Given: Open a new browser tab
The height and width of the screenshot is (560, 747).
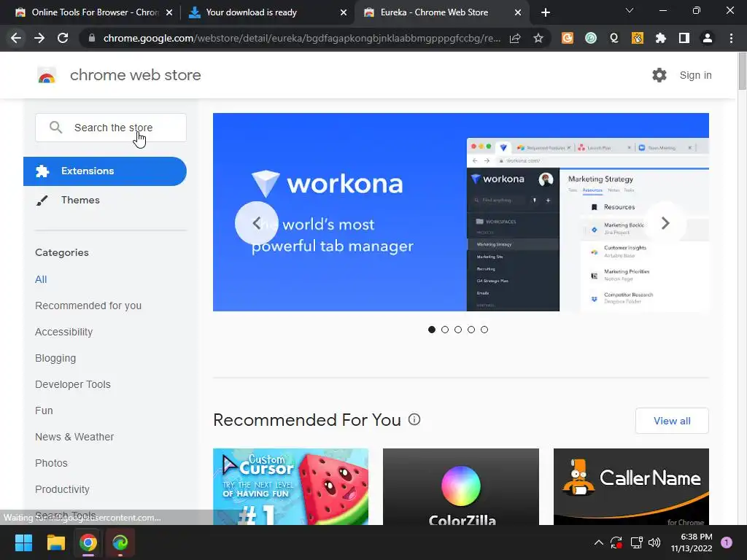Looking at the screenshot, I should (x=546, y=12).
